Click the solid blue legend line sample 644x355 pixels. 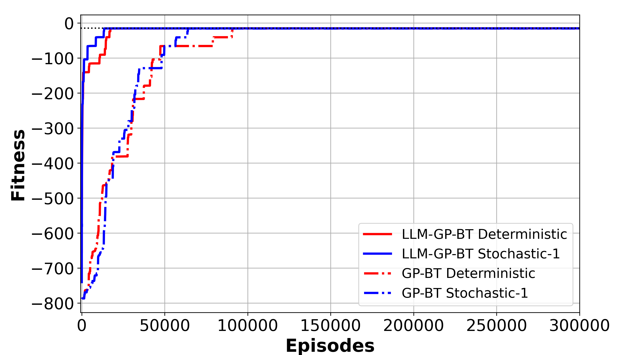[378, 254]
